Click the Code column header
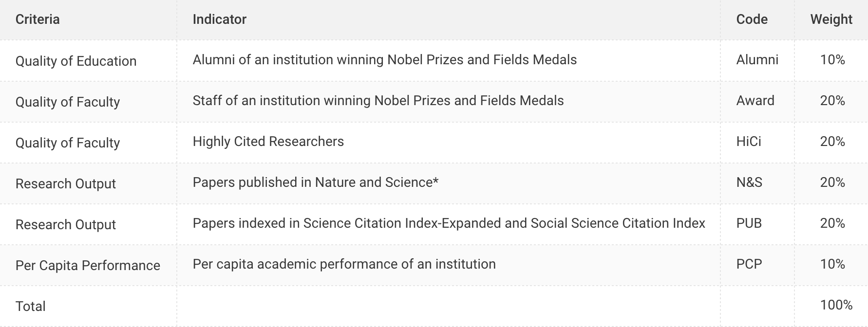 point(752,19)
